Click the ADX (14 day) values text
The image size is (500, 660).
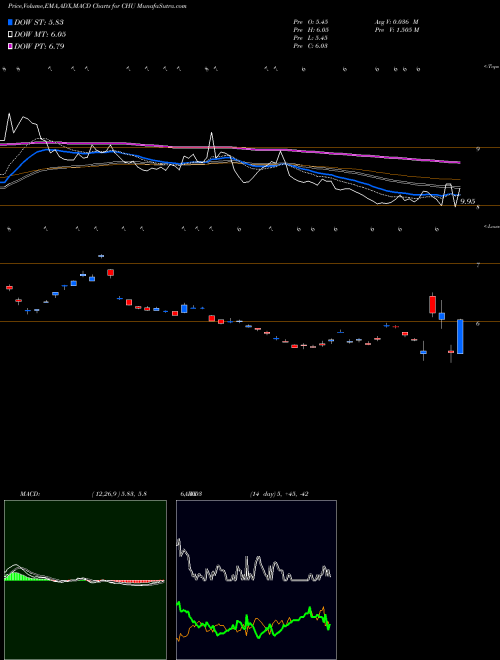[x=279, y=494]
